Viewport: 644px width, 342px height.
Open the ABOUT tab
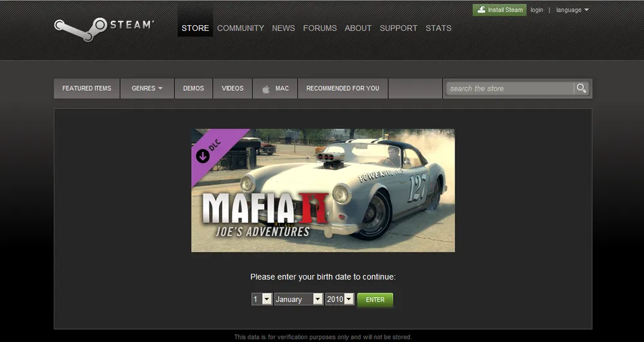coord(358,28)
